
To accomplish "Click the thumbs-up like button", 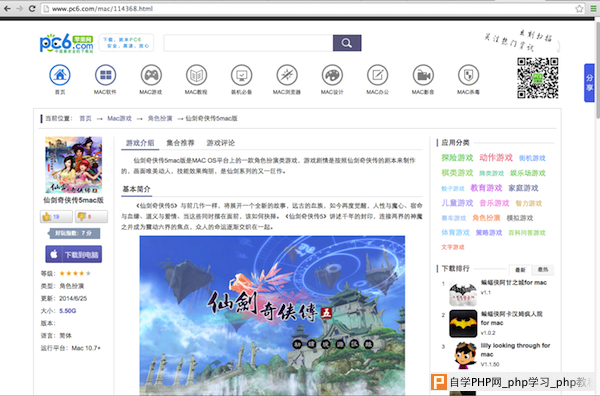I will [x=56, y=217].
